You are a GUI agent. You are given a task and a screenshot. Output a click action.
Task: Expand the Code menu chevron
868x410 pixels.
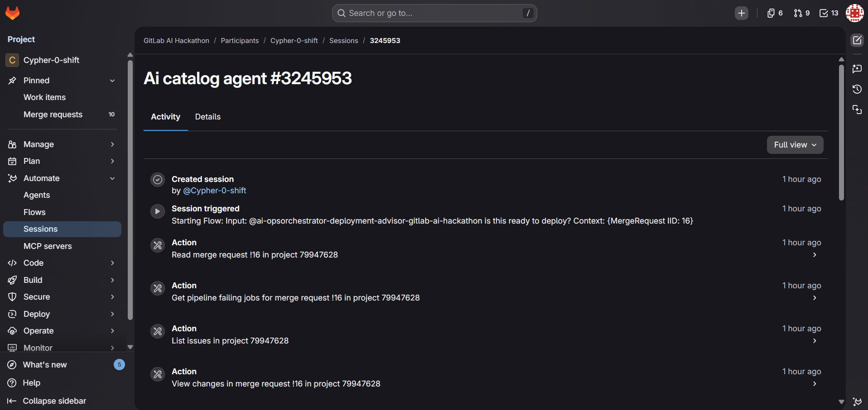click(112, 263)
